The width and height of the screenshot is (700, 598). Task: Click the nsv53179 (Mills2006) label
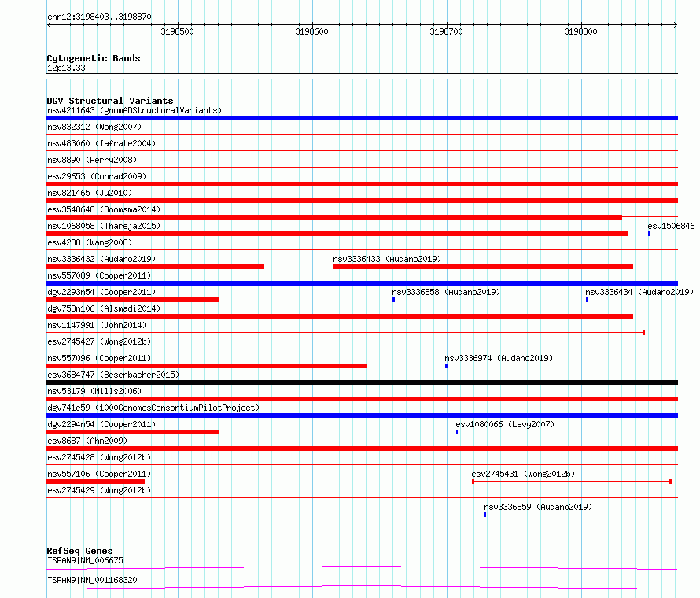pyautogui.click(x=94, y=391)
